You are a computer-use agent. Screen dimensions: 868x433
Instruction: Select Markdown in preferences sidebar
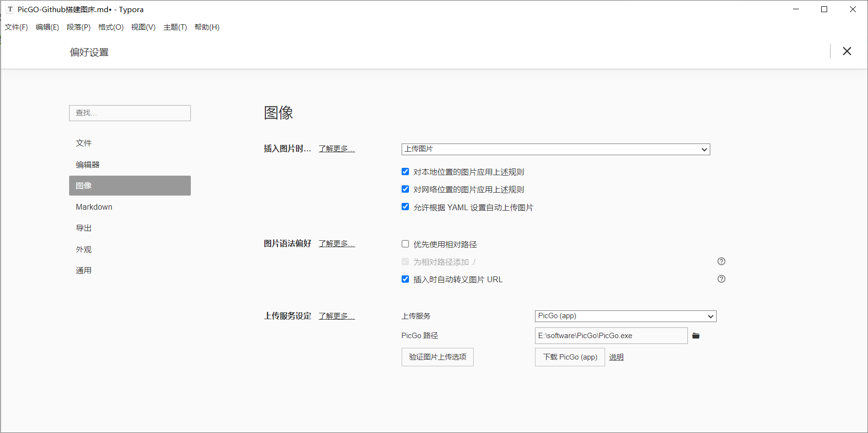130,207
